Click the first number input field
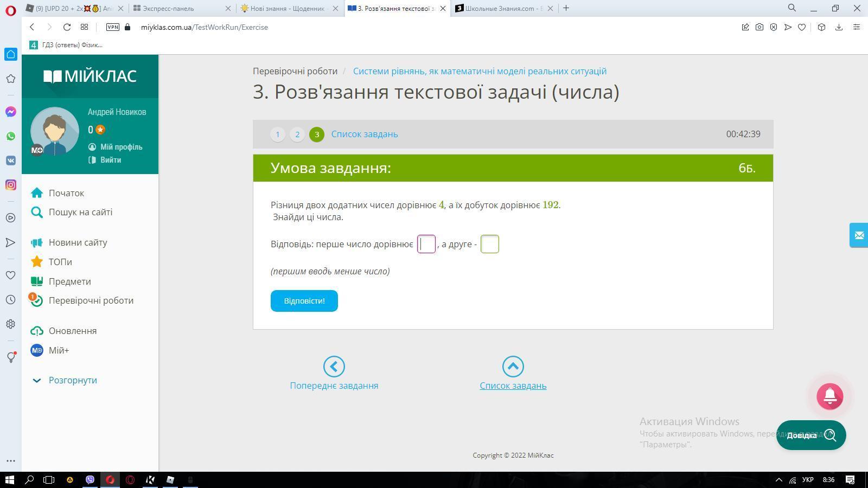 pos(426,244)
